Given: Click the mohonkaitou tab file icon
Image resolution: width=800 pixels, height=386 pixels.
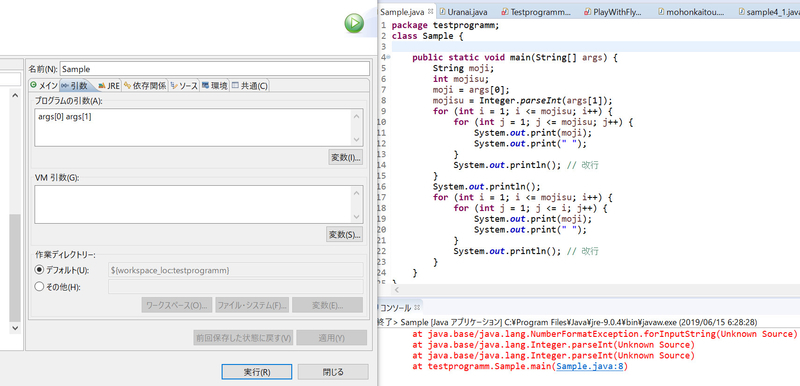Looking at the screenshot, I should coord(662,11).
